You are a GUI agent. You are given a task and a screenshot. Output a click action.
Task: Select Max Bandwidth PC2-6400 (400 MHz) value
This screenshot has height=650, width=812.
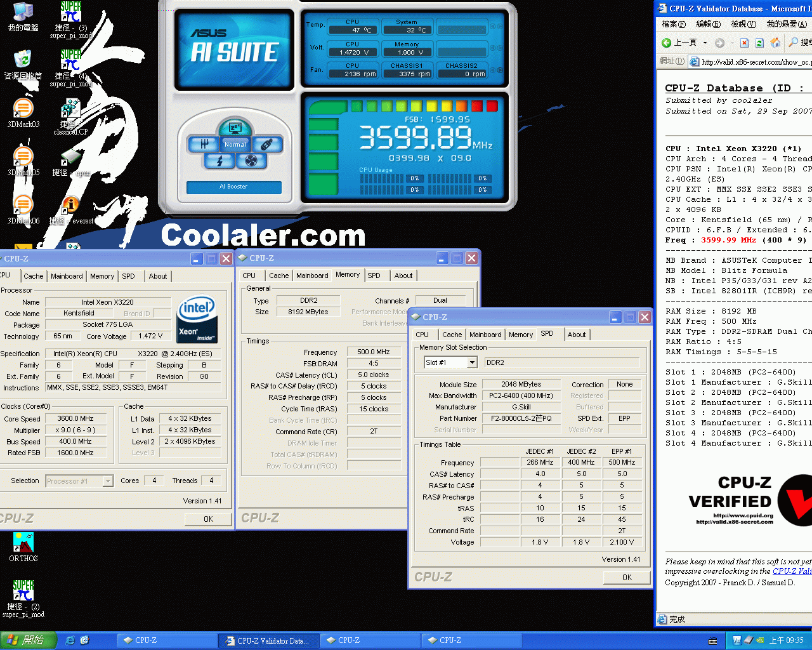point(521,395)
